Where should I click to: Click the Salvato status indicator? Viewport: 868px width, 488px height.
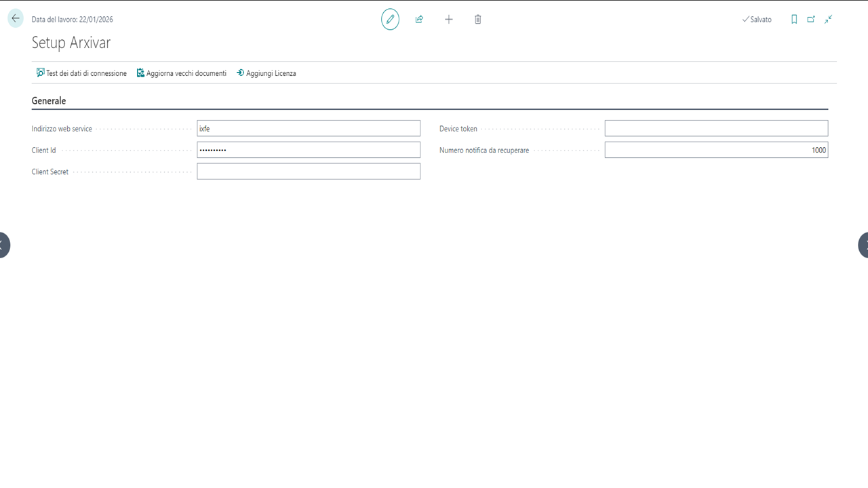[x=757, y=20]
